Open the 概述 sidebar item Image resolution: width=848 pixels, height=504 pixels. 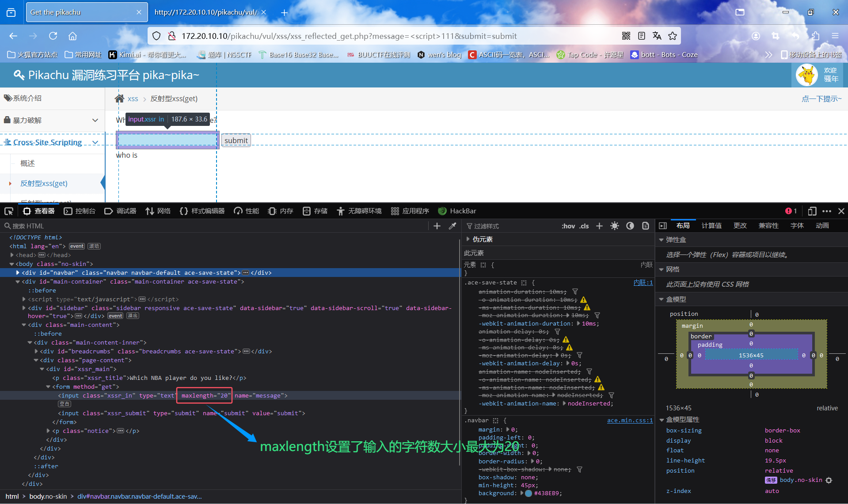[x=27, y=163]
